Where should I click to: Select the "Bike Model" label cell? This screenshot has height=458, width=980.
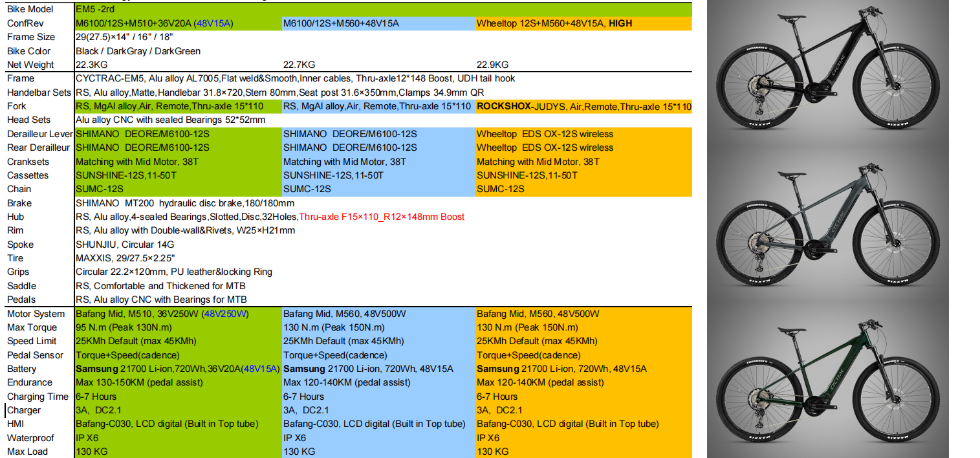(x=30, y=10)
